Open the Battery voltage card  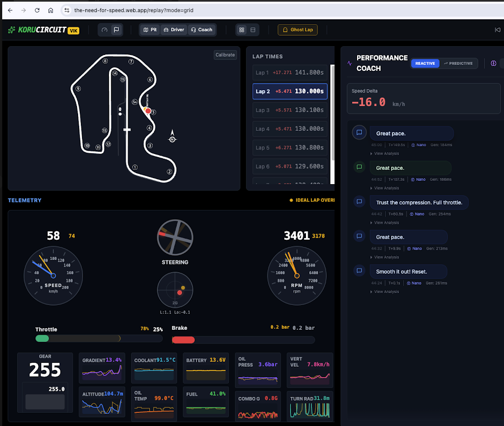[206, 368]
